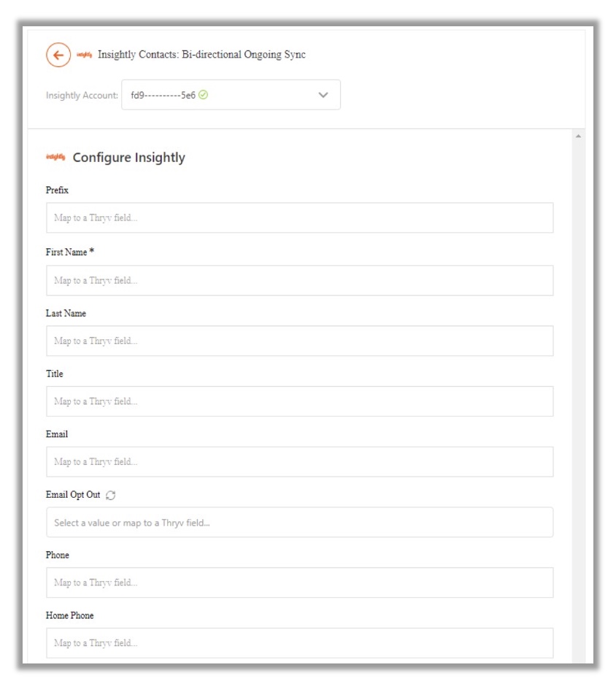Focus the Email mapping field
The width and height of the screenshot is (616, 689).
pos(299,462)
